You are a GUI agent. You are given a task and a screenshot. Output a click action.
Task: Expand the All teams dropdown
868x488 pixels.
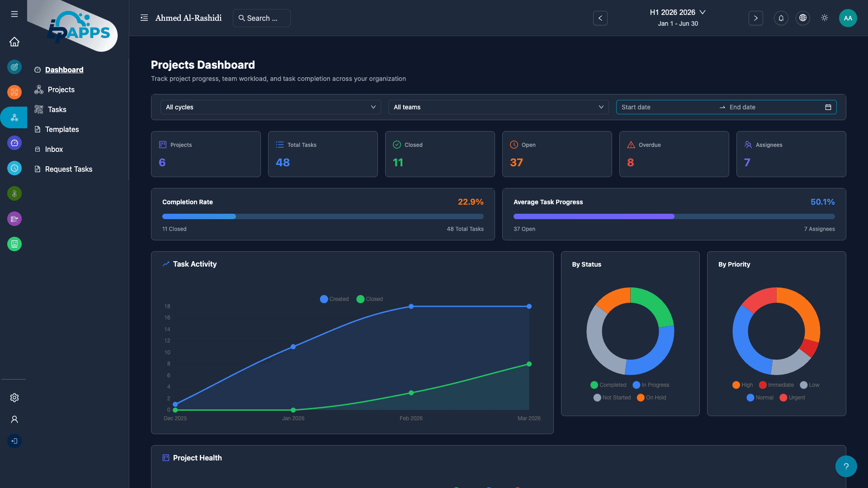(498, 107)
